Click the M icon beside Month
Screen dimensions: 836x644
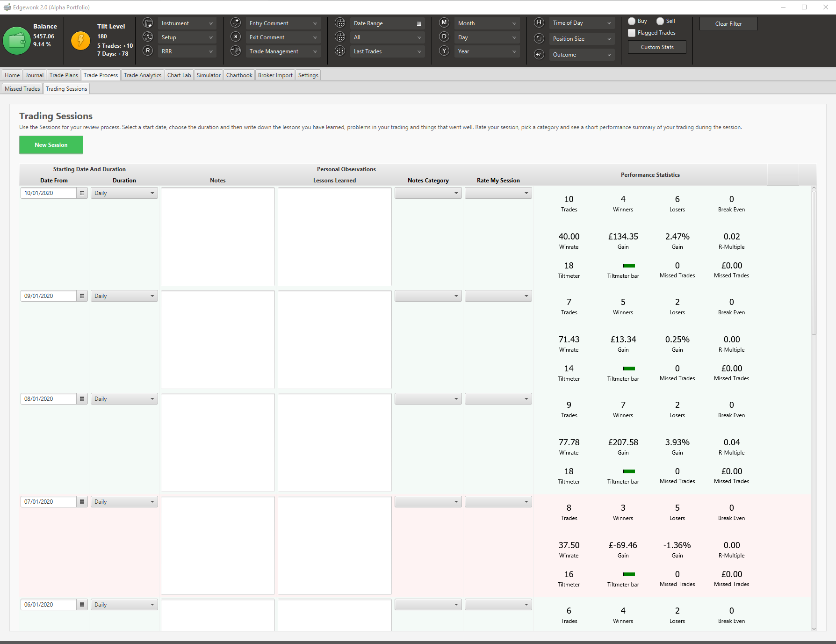(444, 23)
